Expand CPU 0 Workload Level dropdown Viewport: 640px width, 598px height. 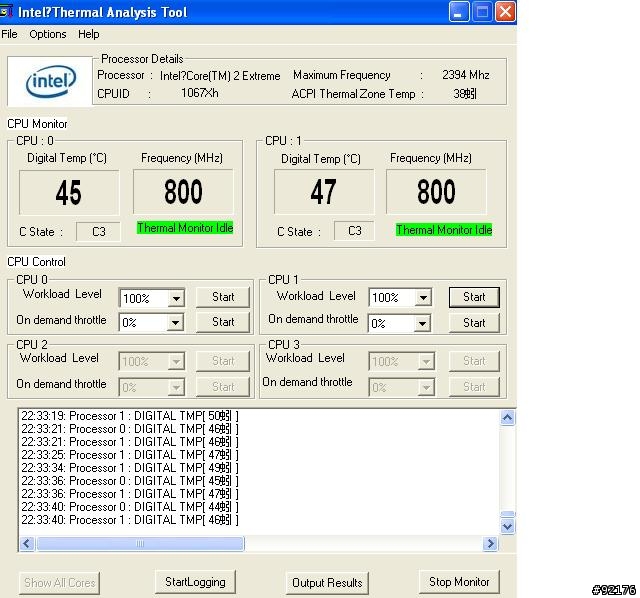pyautogui.click(x=176, y=298)
